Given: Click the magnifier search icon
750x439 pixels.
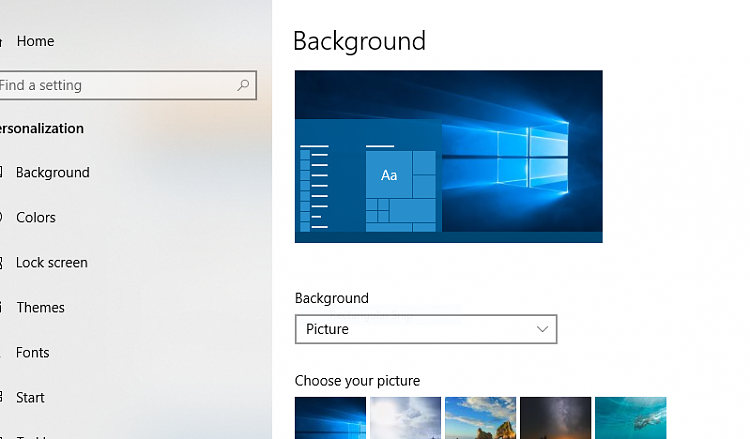Looking at the screenshot, I should tap(243, 86).
